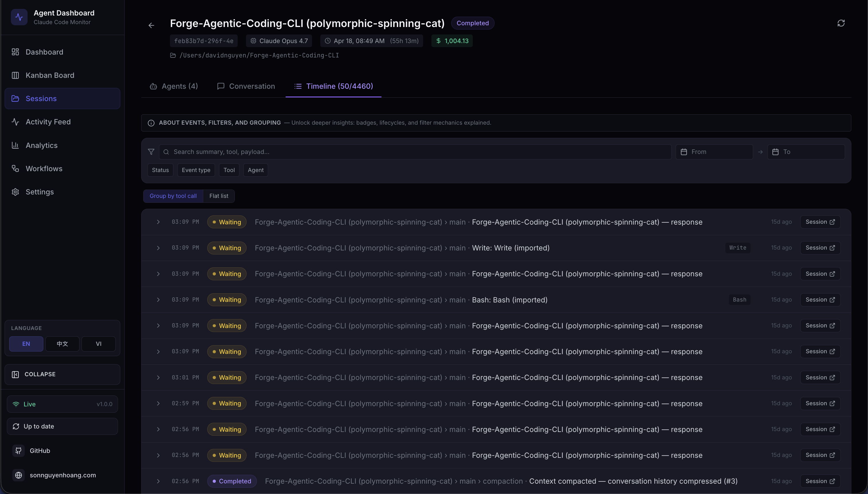Click the GitHub octocat icon

(x=19, y=451)
